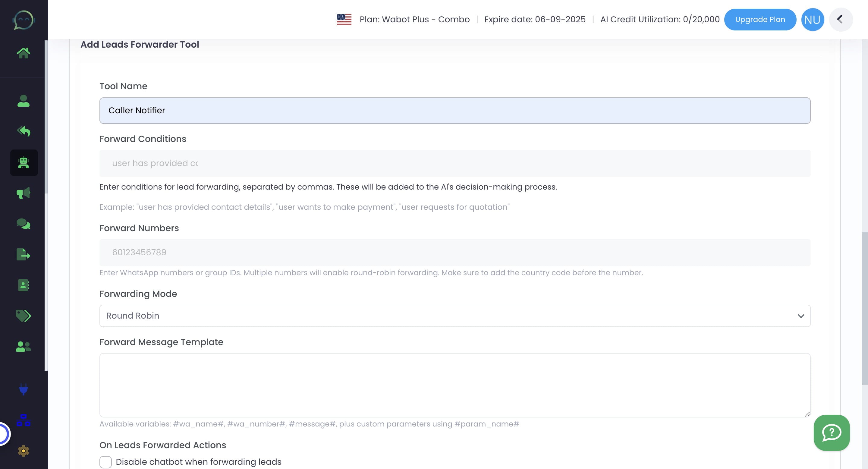Open the Auto Reply arrow icon
Screen dimensions: 868x469
[x=24, y=131]
